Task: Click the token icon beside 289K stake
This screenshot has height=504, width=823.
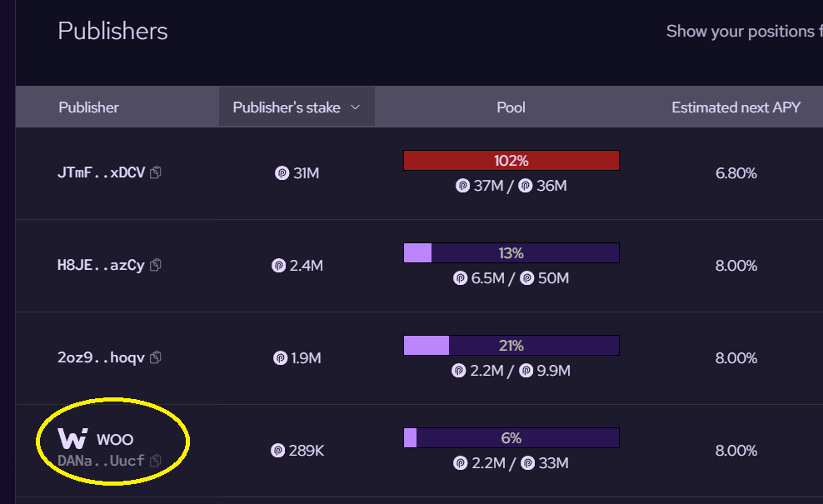Action: (x=277, y=451)
